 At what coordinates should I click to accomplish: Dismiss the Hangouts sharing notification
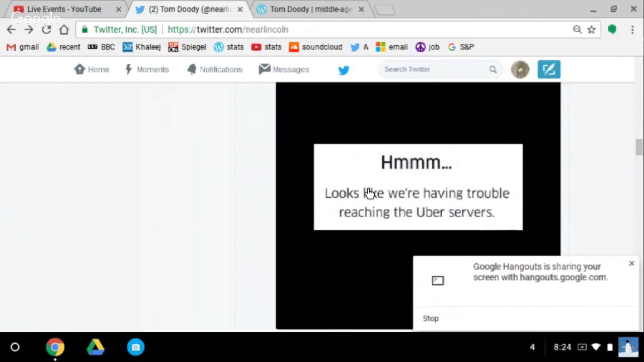click(x=631, y=263)
